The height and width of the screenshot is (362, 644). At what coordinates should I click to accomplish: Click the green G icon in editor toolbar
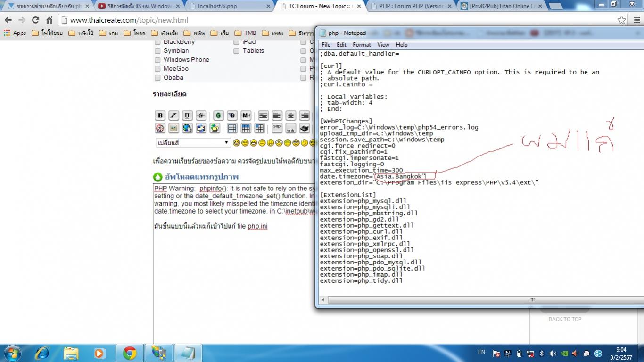pyautogui.click(x=218, y=115)
